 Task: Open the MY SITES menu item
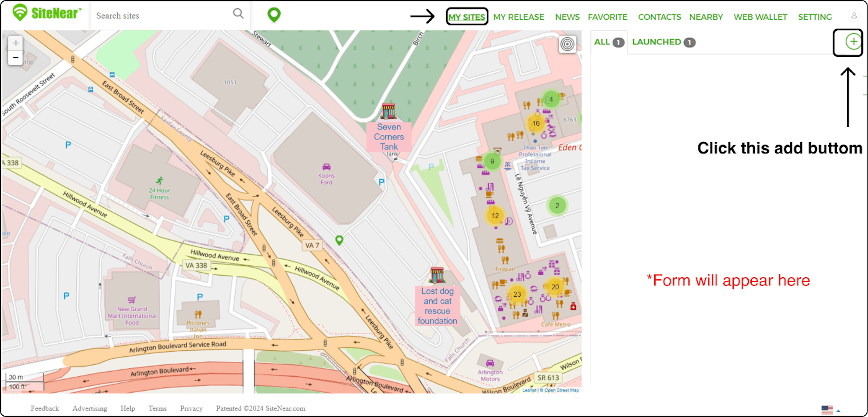point(467,17)
